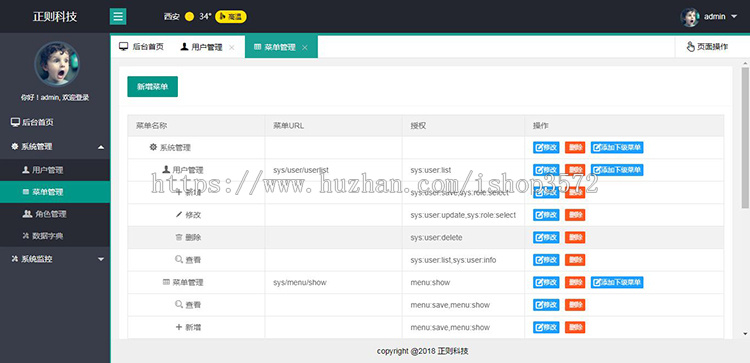This screenshot has width=750, height=363.
Task: Click the vertical scrollbar thumb
Action: tap(745, 137)
